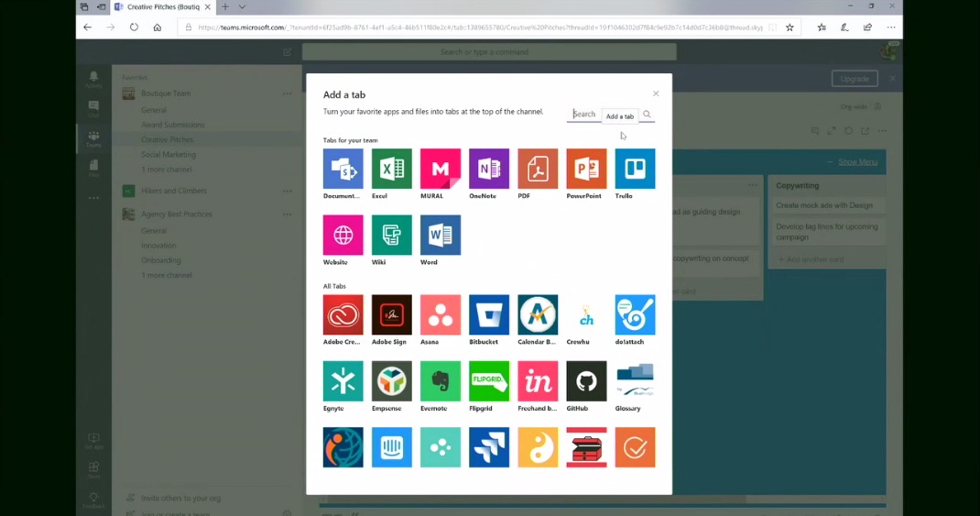Open a new browser tab
980x516 pixels.
(225, 7)
